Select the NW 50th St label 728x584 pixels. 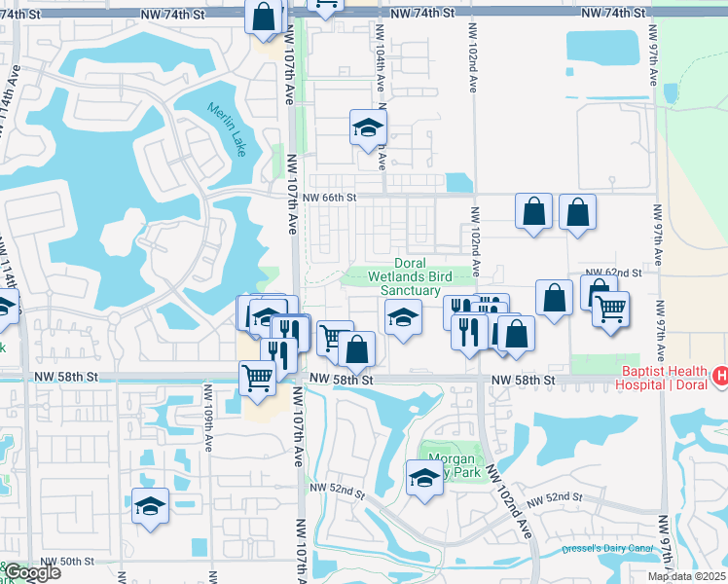67,562
